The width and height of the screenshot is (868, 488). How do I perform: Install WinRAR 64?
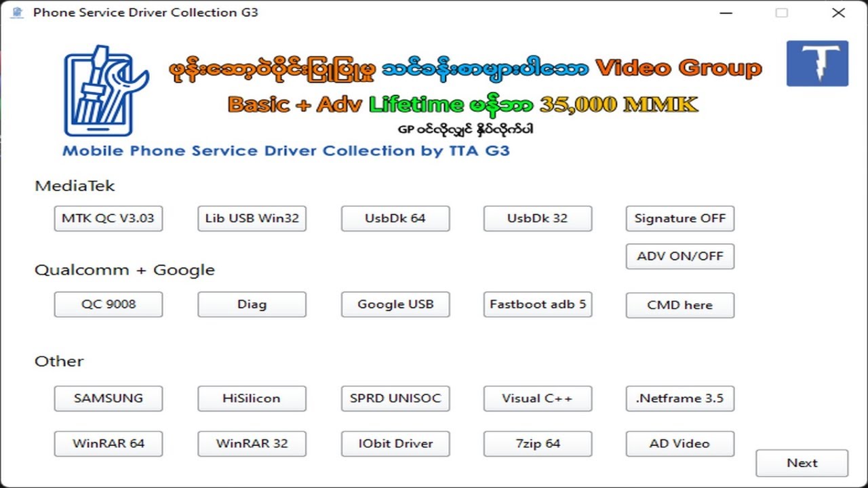(108, 443)
